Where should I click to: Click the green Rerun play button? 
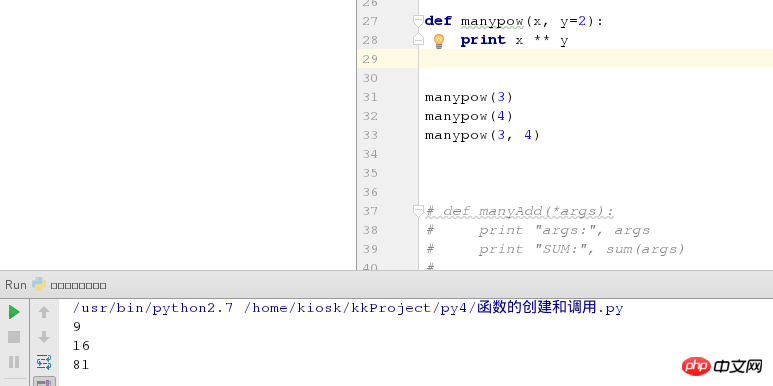(14, 312)
